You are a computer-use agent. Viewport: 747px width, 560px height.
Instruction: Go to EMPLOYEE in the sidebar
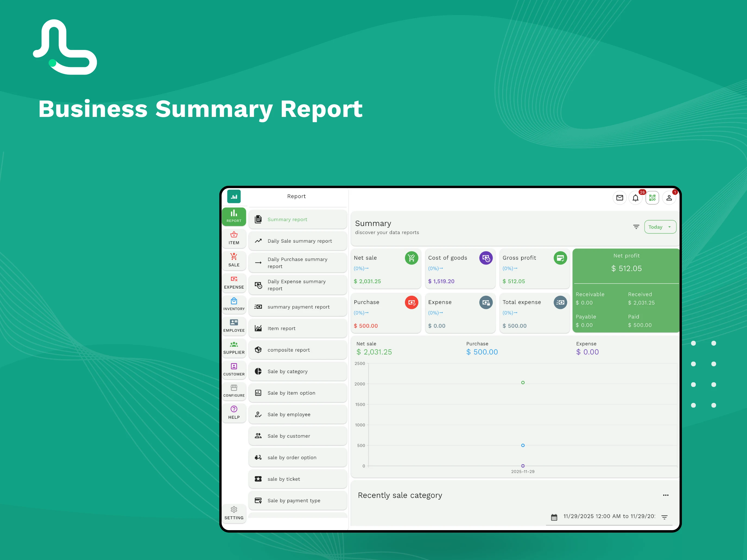[234, 326]
